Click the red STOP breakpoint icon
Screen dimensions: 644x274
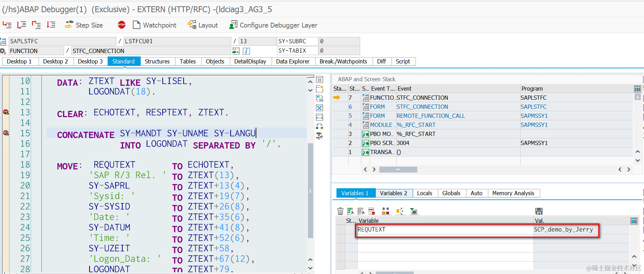[x=122, y=25]
